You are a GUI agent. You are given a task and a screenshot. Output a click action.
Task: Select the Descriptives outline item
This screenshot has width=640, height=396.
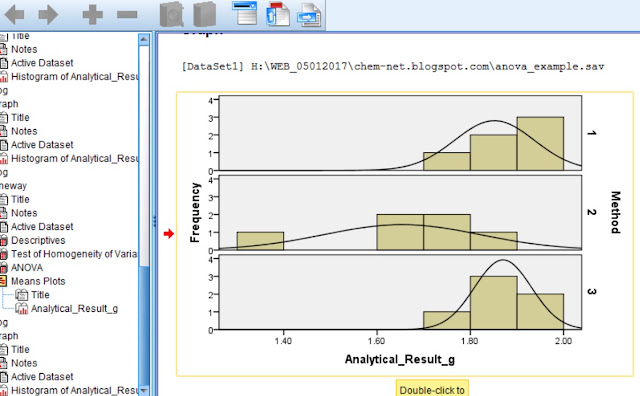38,240
